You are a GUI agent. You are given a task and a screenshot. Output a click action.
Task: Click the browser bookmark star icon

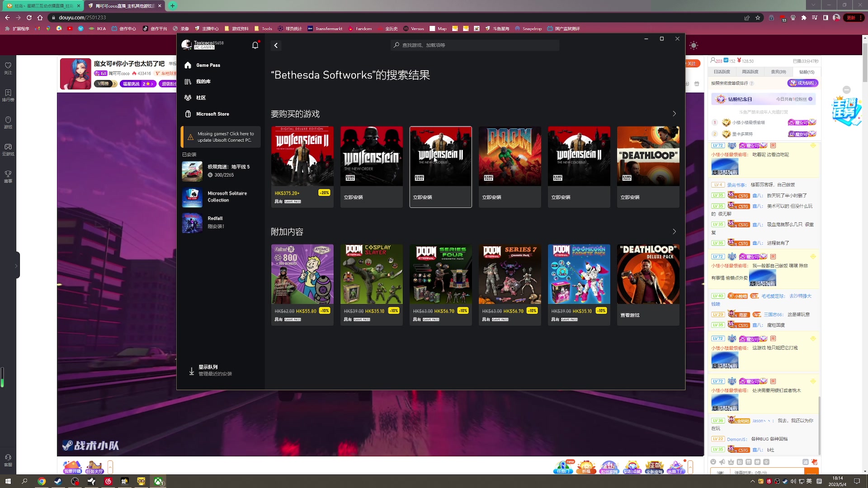[x=758, y=18]
